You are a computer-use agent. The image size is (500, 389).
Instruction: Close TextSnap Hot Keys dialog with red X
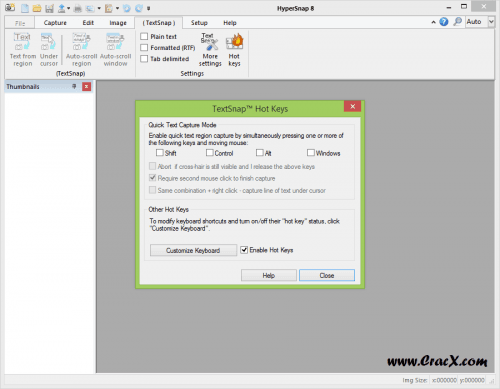pos(352,106)
